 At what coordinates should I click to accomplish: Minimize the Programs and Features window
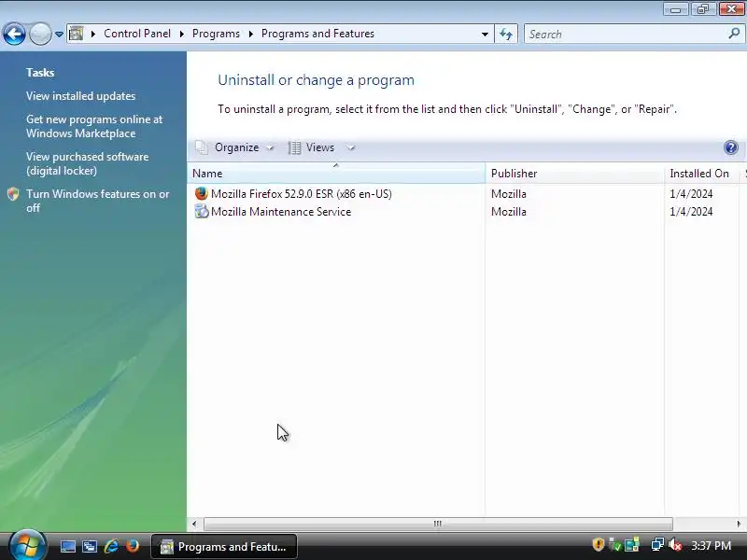pos(675,9)
